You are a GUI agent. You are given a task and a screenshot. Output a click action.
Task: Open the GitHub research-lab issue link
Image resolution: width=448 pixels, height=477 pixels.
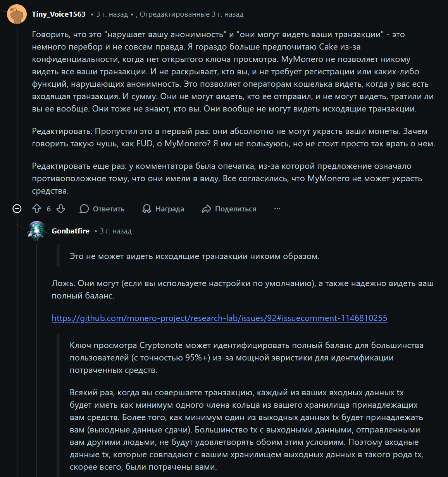[219, 318]
